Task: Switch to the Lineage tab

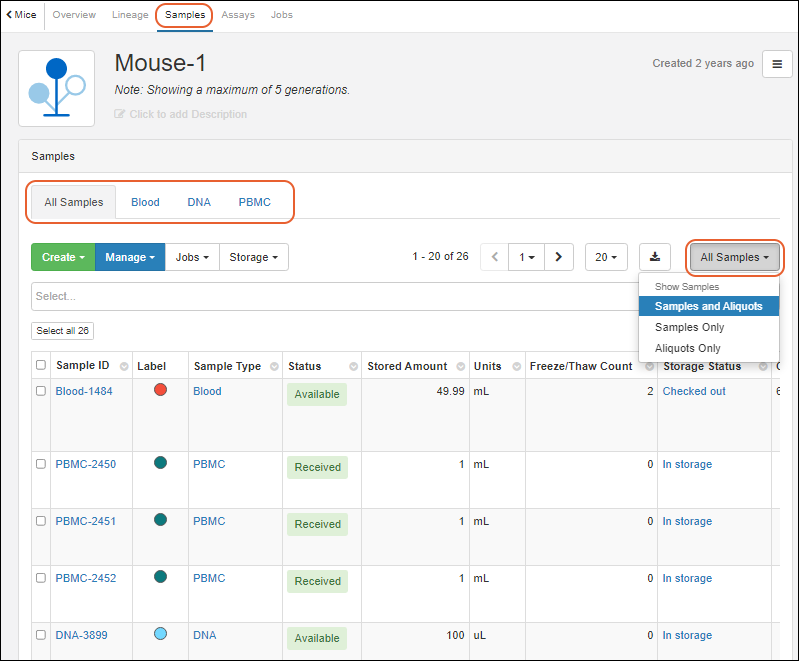Action: pos(130,15)
